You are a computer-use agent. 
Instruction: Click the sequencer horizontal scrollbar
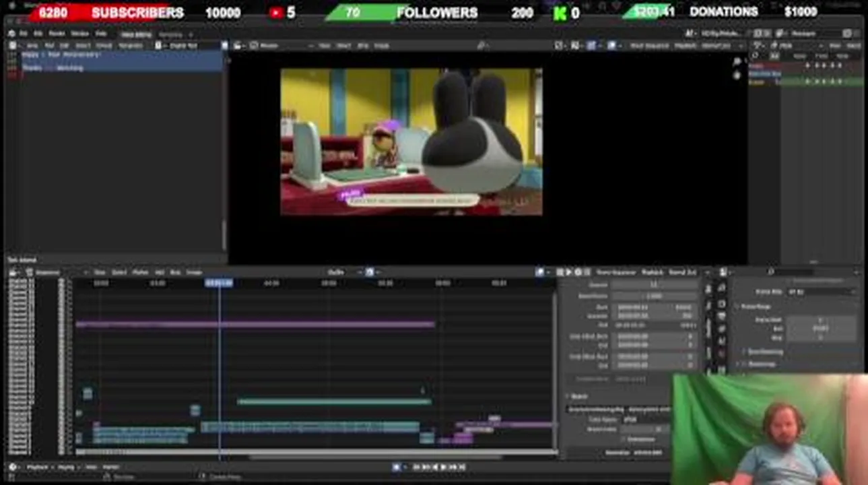tap(376, 457)
